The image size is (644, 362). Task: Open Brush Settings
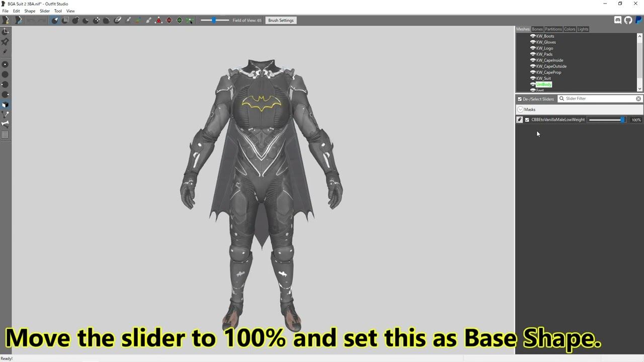coord(281,21)
